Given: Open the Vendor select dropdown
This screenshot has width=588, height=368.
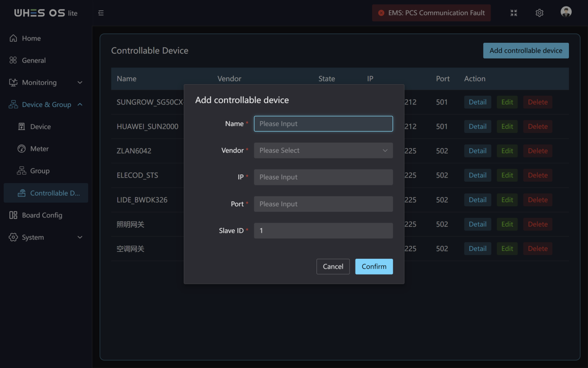Looking at the screenshot, I should pyautogui.click(x=323, y=151).
